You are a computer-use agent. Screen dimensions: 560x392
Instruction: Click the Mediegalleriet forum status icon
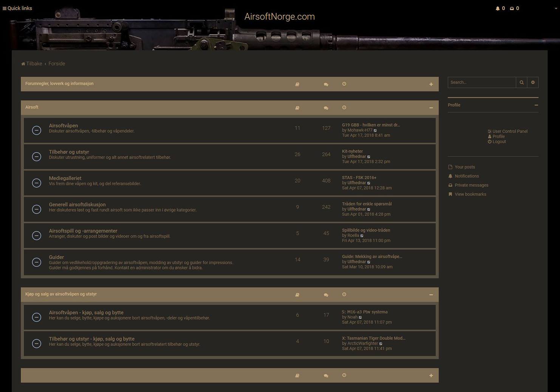pyautogui.click(x=37, y=183)
